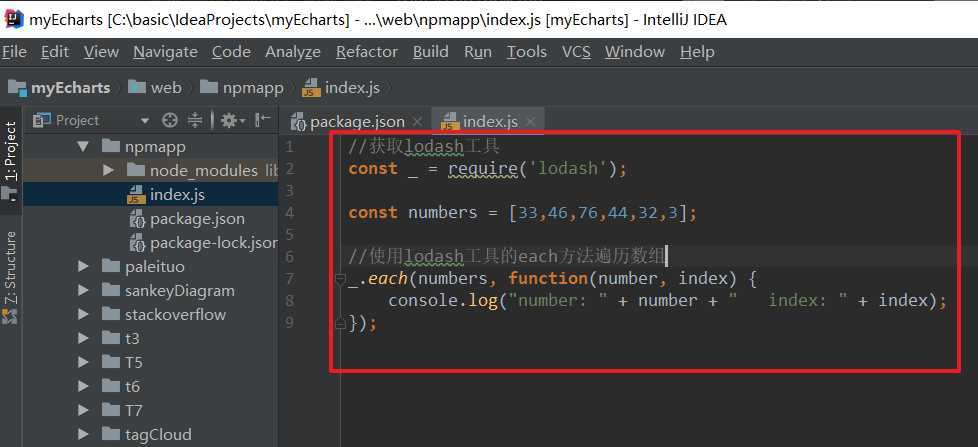Toggle the 1: Project side tab

(11, 160)
